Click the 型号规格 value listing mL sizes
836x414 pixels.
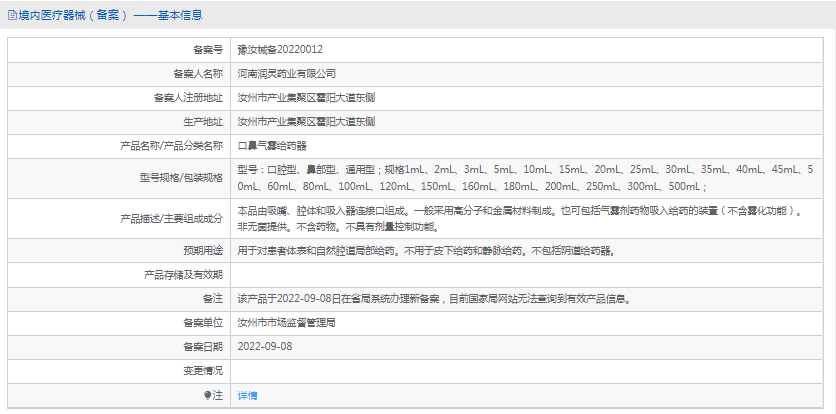[x=527, y=178]
